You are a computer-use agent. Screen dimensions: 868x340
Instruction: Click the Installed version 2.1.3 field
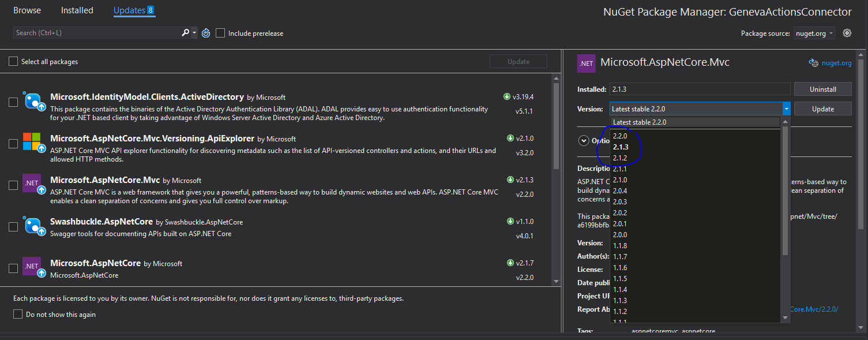click(700, 89)
